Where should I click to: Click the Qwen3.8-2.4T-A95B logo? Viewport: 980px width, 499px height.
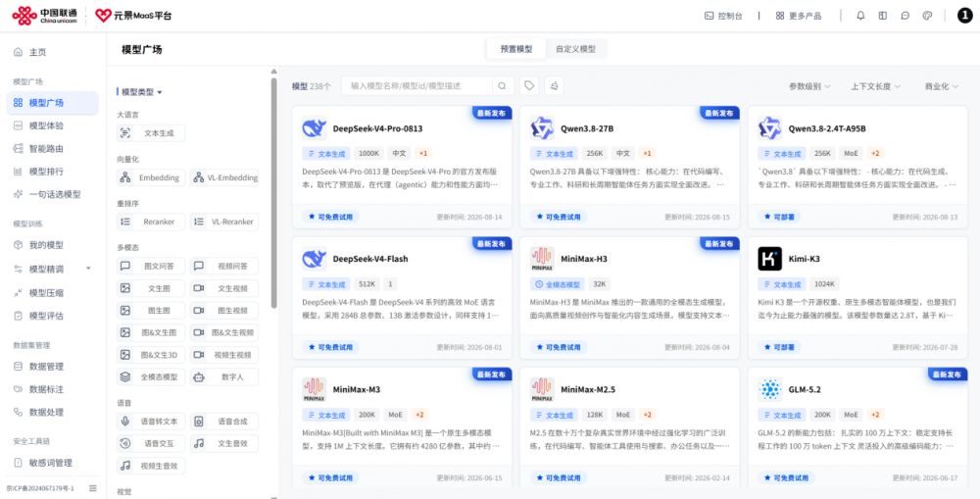770,128
